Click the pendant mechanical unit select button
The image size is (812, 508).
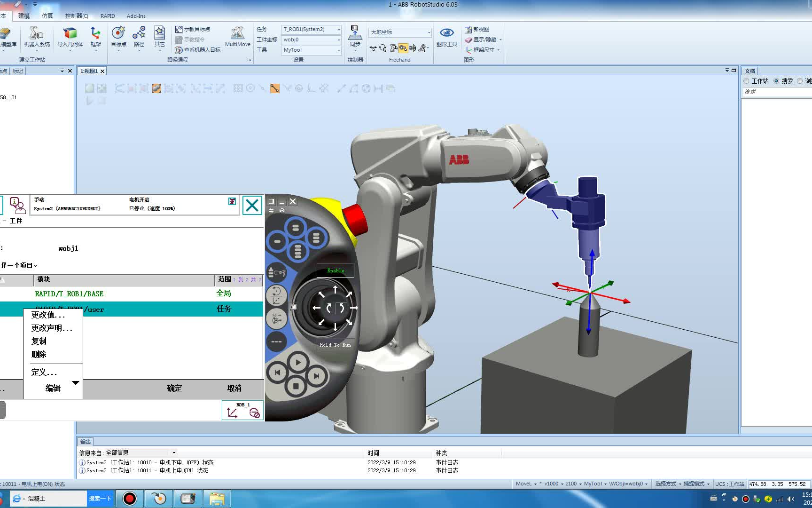pos(276,272)
